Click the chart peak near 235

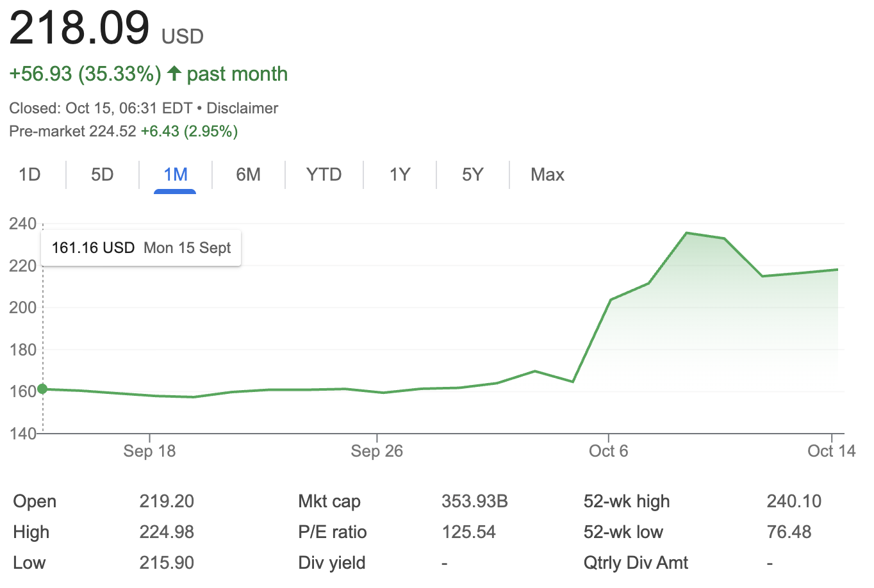[x=686, y=233]
